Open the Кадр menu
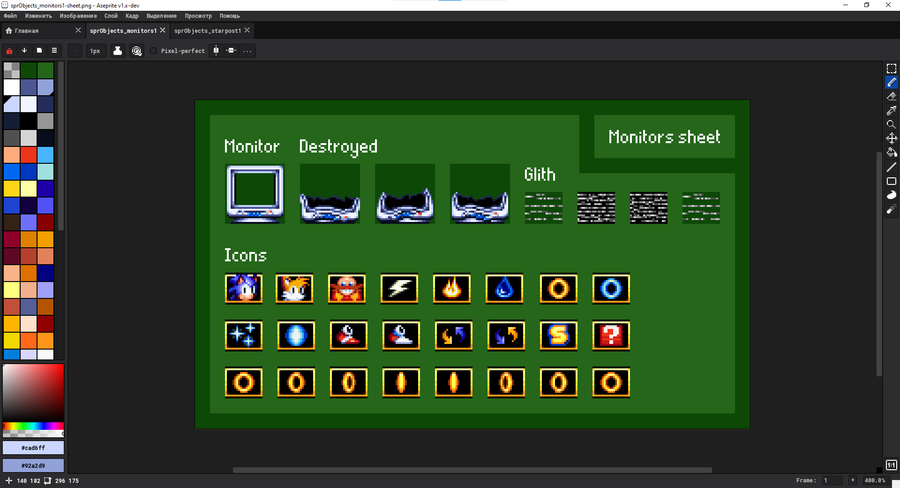 [132, 16]
